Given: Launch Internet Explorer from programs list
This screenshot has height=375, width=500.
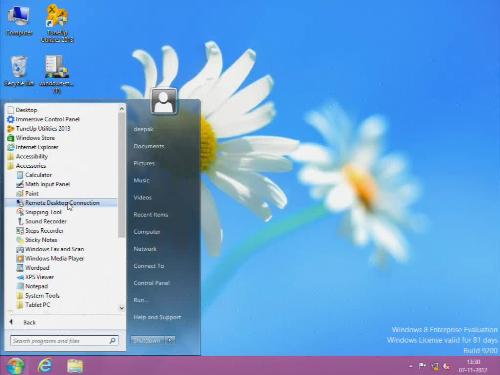Looking at the screenshot, I should pos(33,147).
